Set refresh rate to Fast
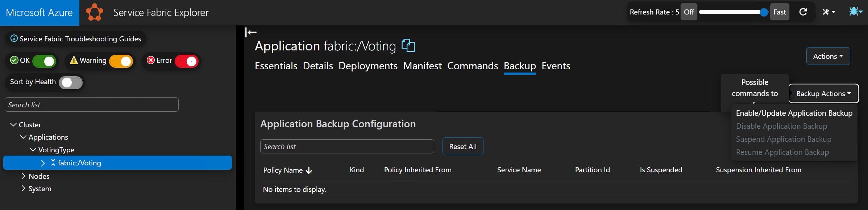The image size is (868, 210). pyautogui.click(x=779, y=12)
